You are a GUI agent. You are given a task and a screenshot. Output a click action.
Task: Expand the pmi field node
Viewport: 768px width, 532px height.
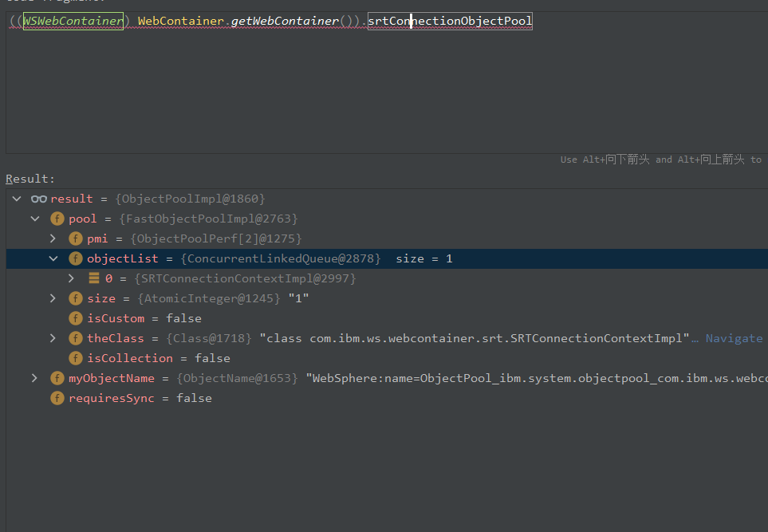point(53,238)
